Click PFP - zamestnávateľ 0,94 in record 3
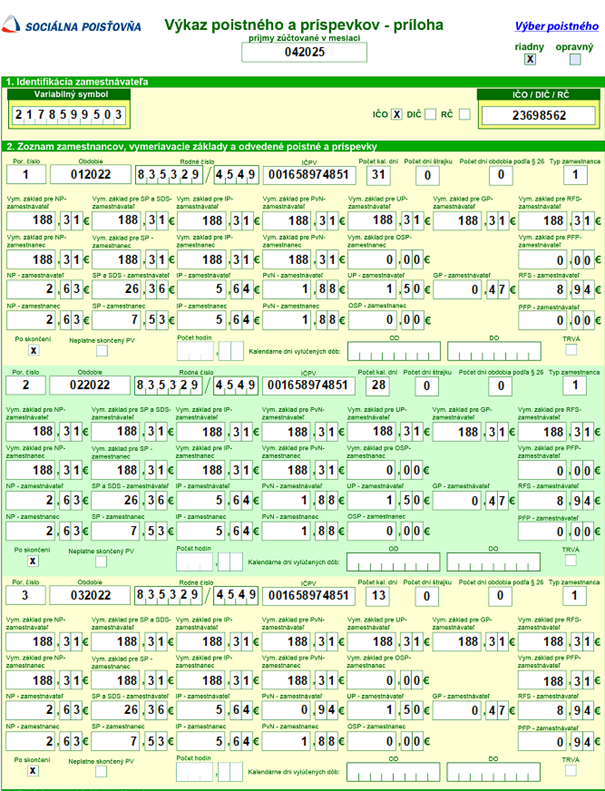This screenshot has height=791, width=605. (x=556, y=742)
